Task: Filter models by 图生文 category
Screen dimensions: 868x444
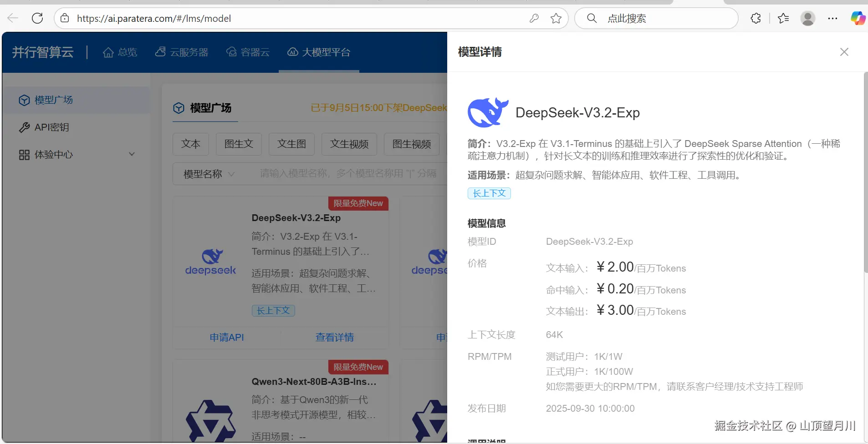Action: [239, 144]
